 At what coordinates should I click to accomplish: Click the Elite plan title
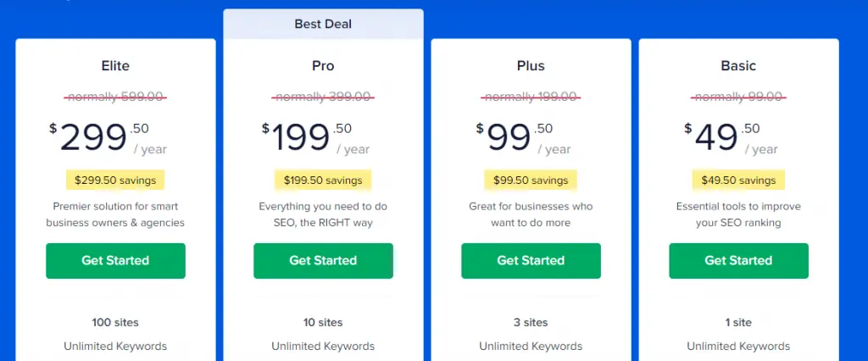point(115,66)
